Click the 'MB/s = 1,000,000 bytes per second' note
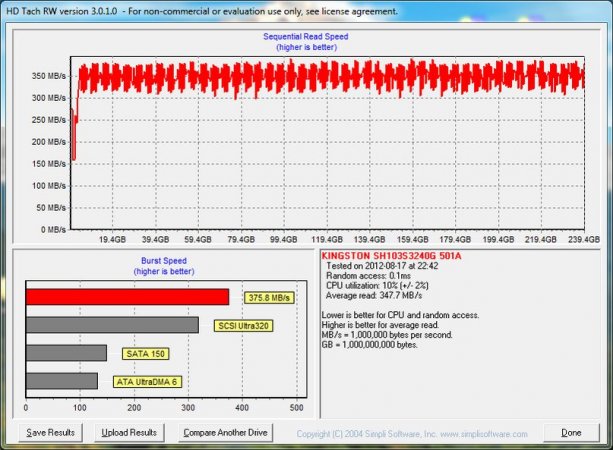 coord(387,335)
